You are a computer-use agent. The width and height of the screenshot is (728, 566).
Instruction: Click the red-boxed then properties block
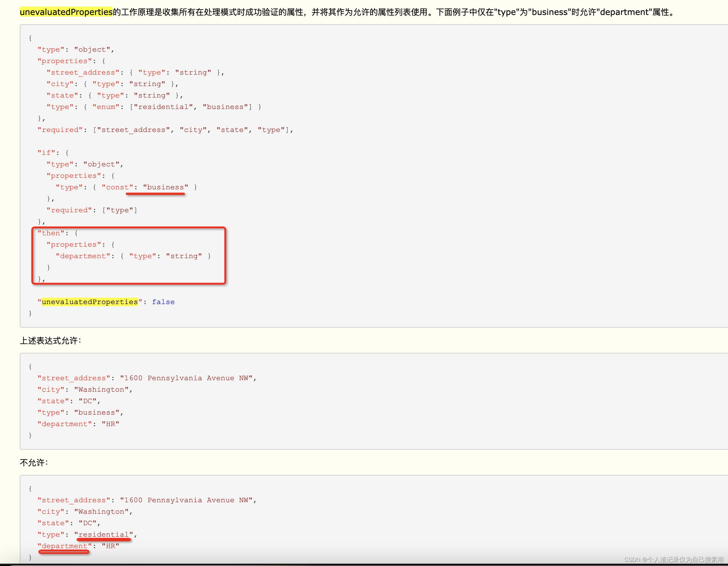tap(129, 255)
